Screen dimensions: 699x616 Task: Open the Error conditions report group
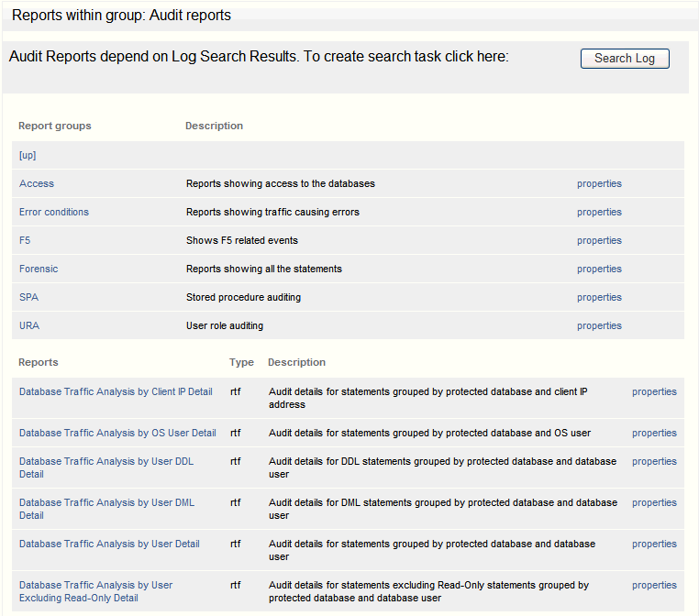54,212
